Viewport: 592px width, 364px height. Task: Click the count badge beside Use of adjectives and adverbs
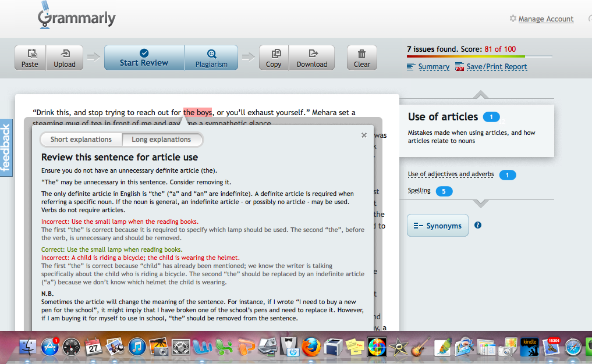click(508, 175)
